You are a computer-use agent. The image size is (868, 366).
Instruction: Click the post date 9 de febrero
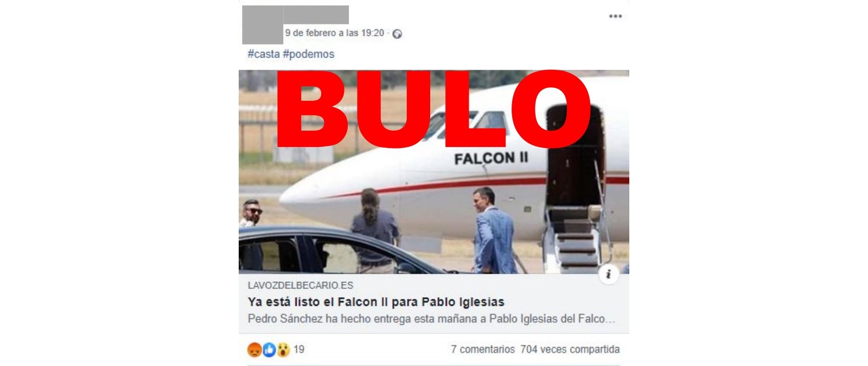[335, 33]
